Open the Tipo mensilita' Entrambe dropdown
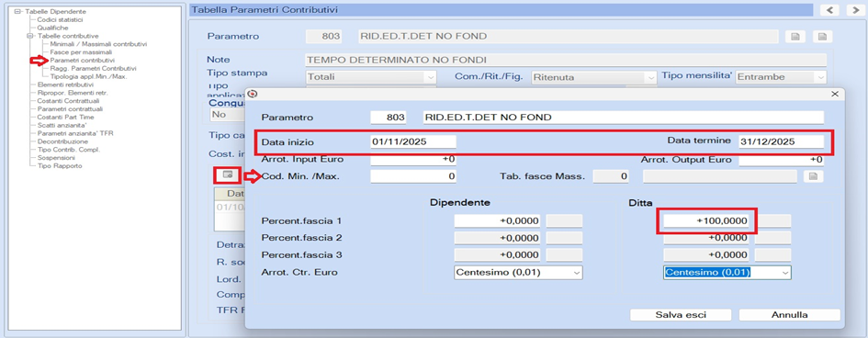The height and width of the screenshot is (338, 868). pyautogui.click(x=820, y=77)
